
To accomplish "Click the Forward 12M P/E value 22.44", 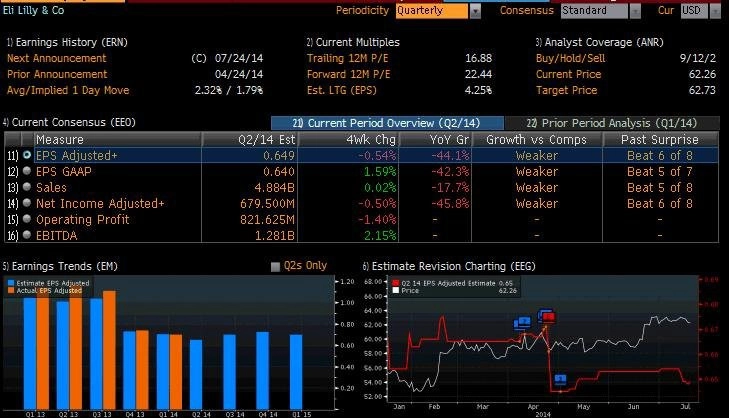I will pyautogui.click(x=478, y=74).
